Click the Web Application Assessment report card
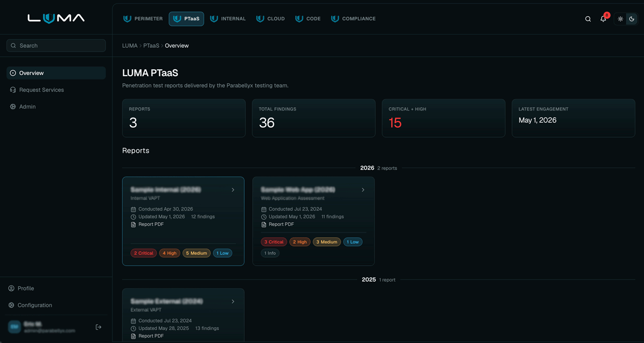 [313, 221]
